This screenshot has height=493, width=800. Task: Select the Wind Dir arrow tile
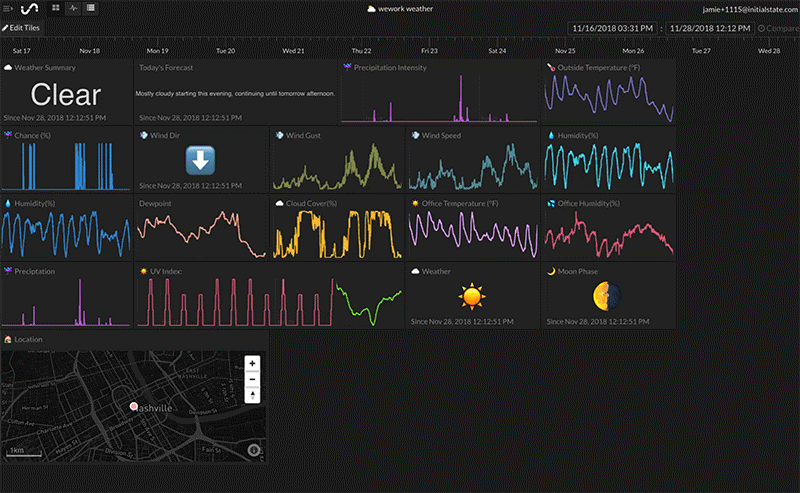[201, 159]
